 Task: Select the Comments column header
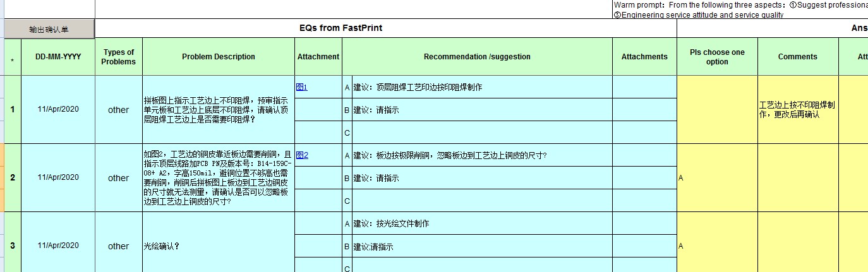(798, 57)
